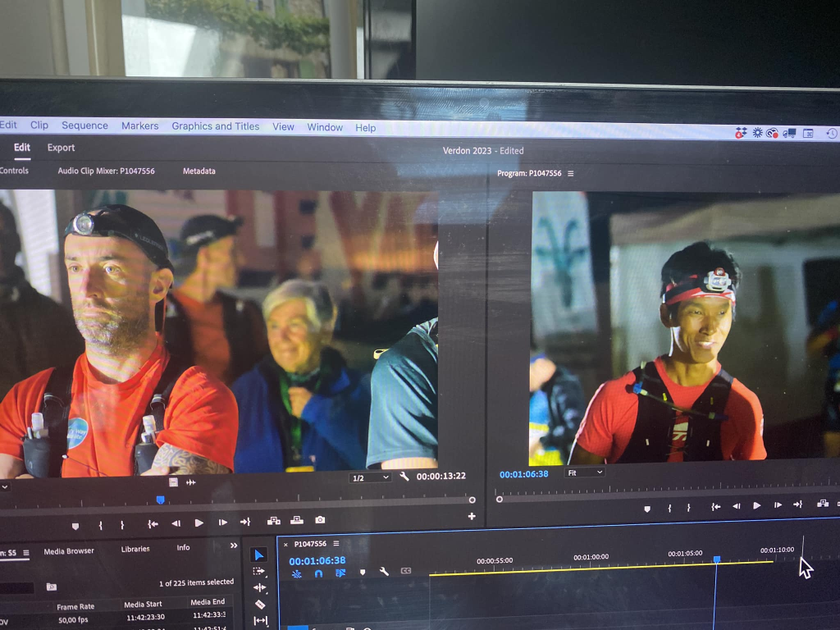Add marker from timeline header
This screenshot has width=840, height=630.
click(x=363, y=573)
